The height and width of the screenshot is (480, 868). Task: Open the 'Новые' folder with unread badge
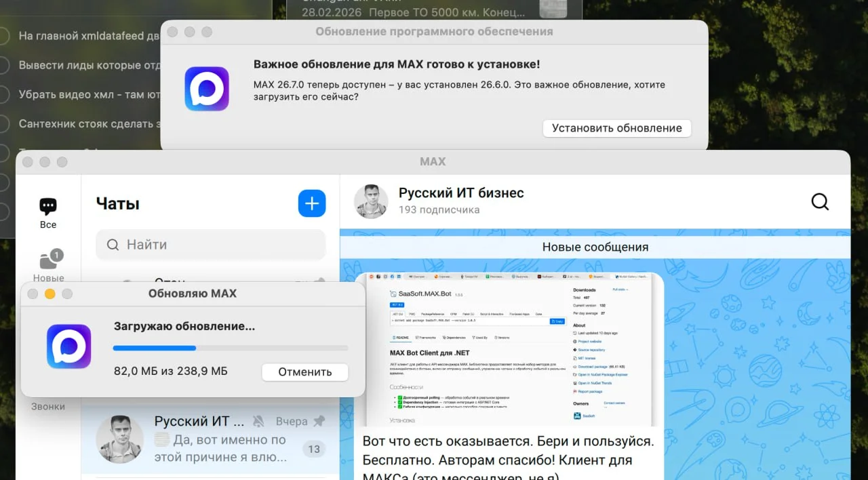tap(48, 261)
